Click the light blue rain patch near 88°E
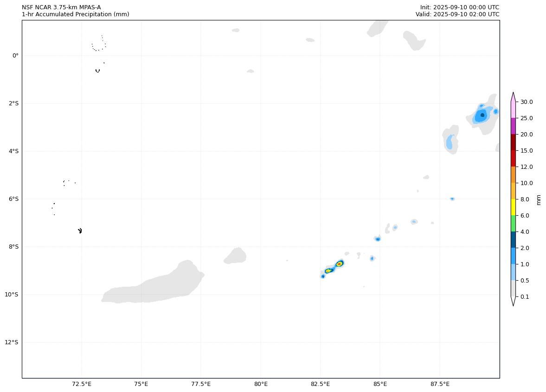 [449, 142]
